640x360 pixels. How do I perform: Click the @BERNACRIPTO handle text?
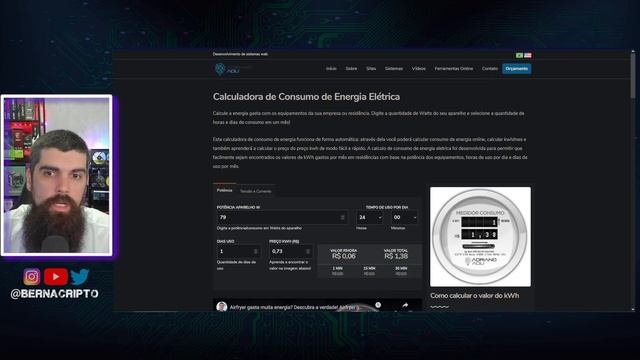point(54,294)
